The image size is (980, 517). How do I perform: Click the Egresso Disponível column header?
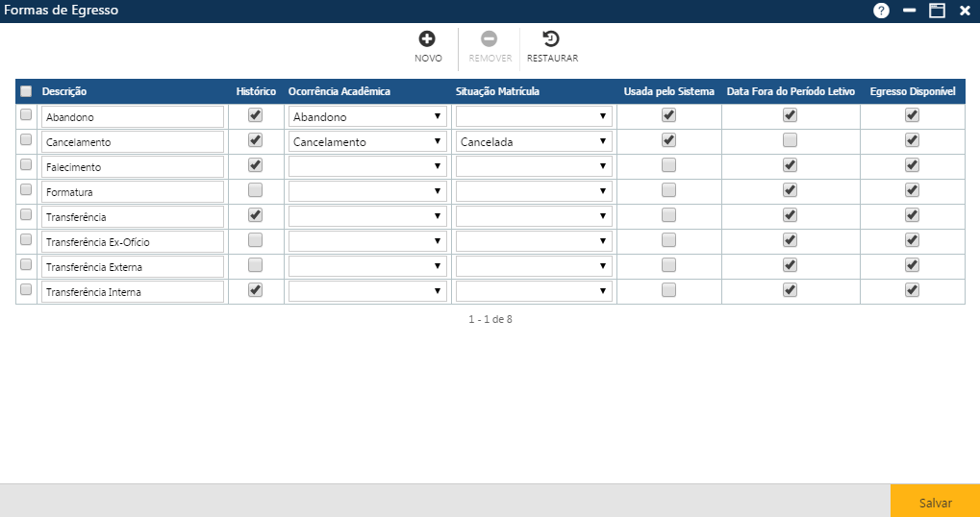click(x=912, y=91)
